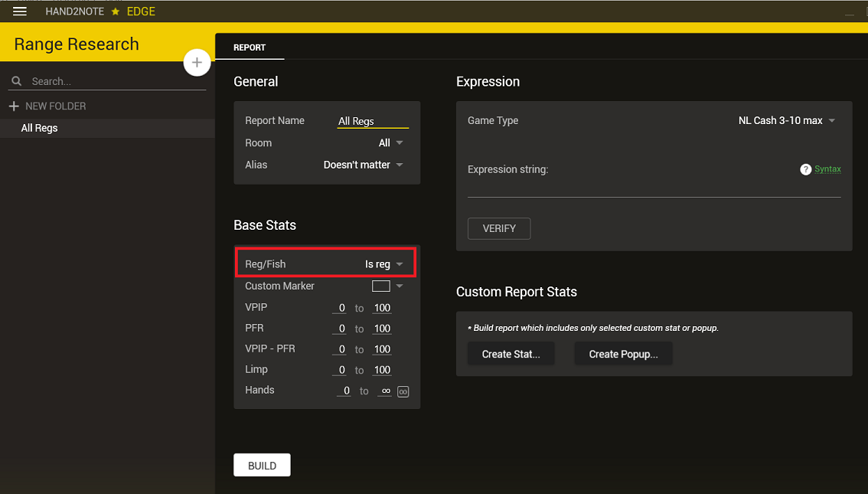868x494 pixels.
Task: Open Syntax help question mark icon
Action: coord(805,169)
